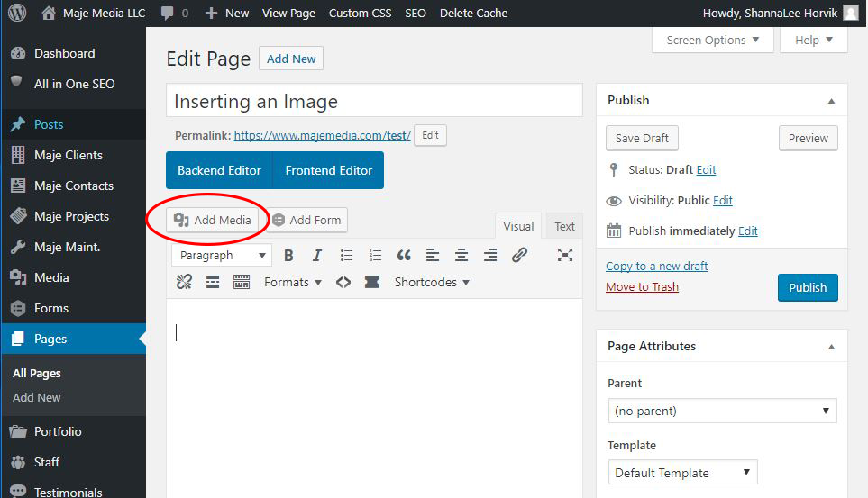Open the Pages menu item
868x498 pixels.
[74, 339]
